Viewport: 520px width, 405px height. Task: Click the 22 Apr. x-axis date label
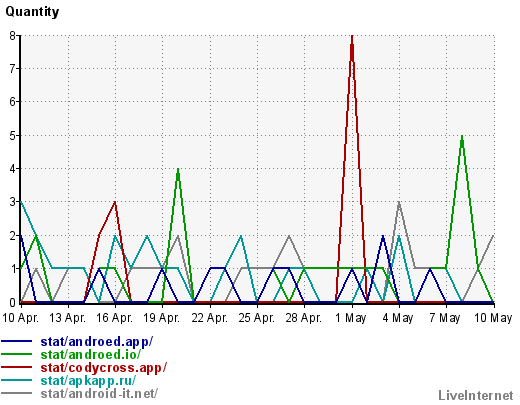click(x=210, y=318)
